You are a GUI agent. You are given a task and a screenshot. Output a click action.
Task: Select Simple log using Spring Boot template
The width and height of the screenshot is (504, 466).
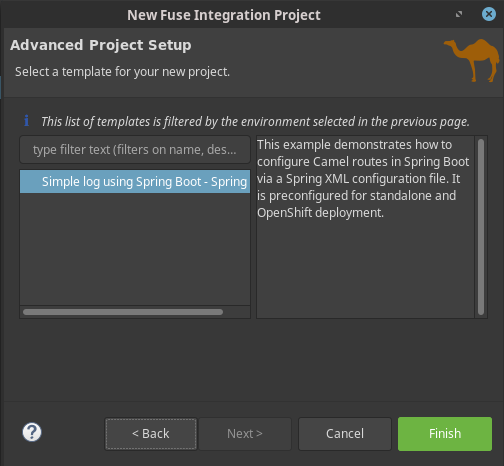pos(135,182)
